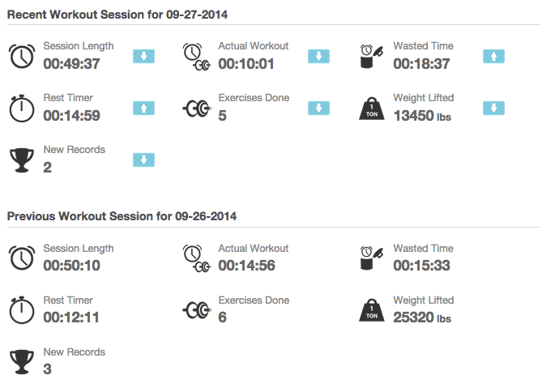This screenshot has width=551, height=392.
Task: Click the up arrow beside Wasted Time 00:18:37
Action: click(x=493, y=56)
